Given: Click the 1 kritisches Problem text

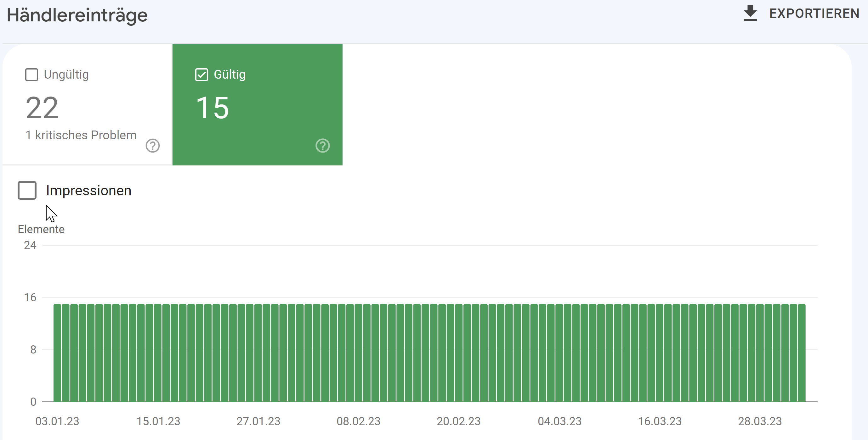Looking at the screenshot, I should pyautogui.click(x=80, y=135).
